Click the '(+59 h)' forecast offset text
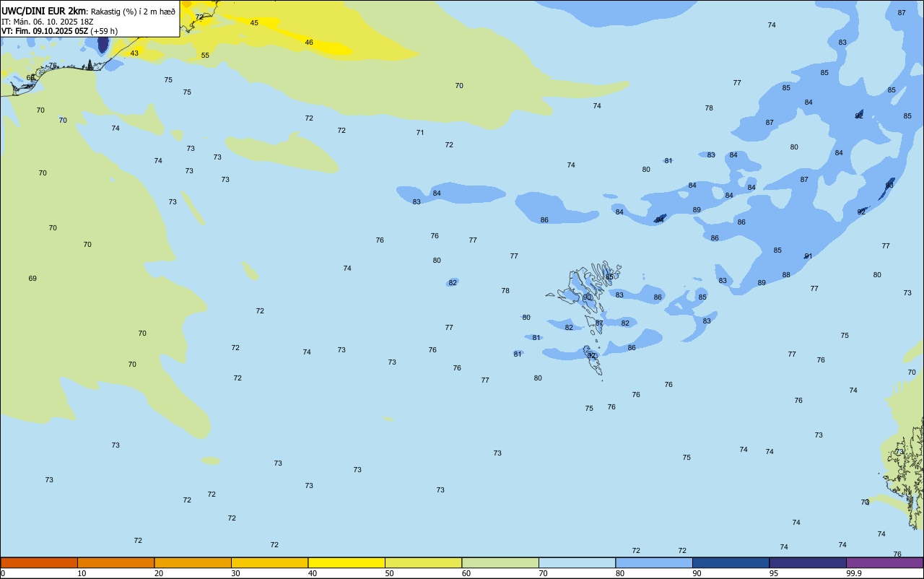 pos(105,31)
